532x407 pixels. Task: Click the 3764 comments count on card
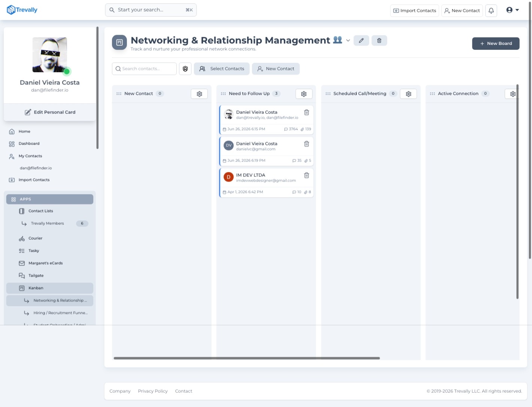coord(291,129)
